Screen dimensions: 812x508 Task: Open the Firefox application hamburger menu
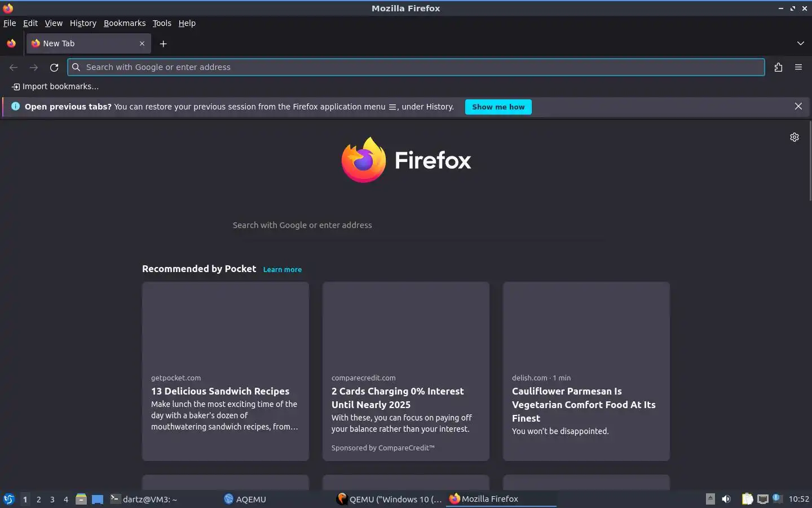pos(798,67)
